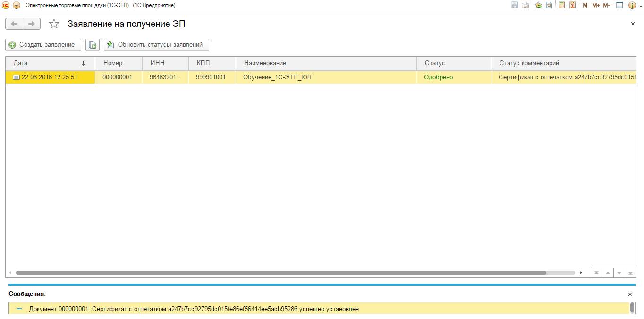The height and width of the screenshot is (319, 644).
Task: Open the favorites page-star icon
Action: (x=549, y=5)
